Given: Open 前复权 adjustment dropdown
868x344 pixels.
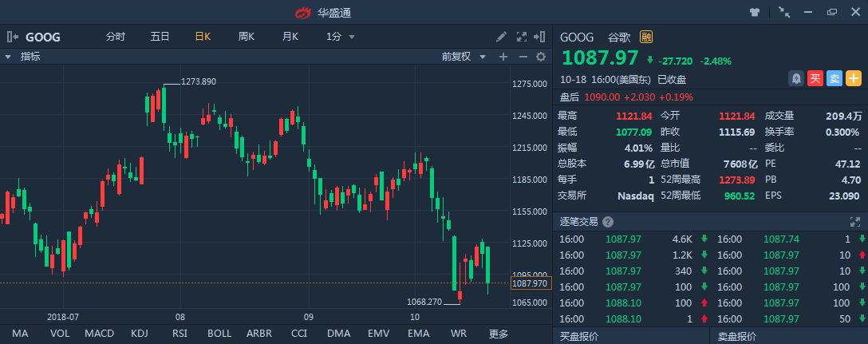Looking at the screenshot, I should point(464,57).
